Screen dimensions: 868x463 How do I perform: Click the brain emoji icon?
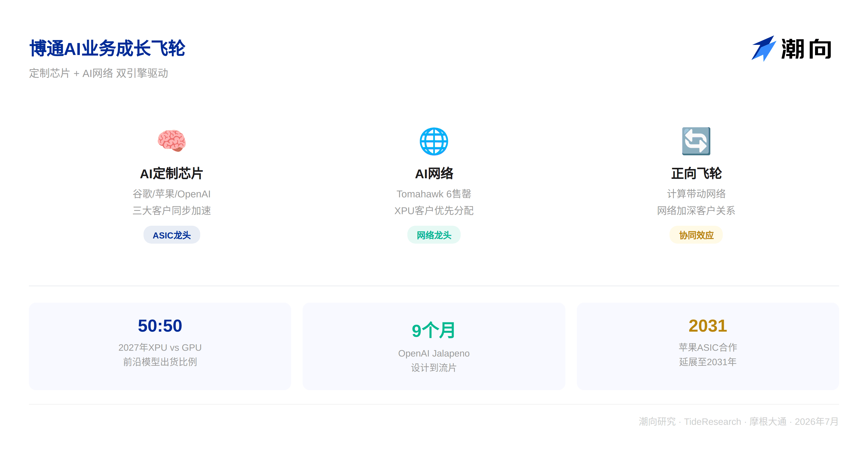(172, 141)
